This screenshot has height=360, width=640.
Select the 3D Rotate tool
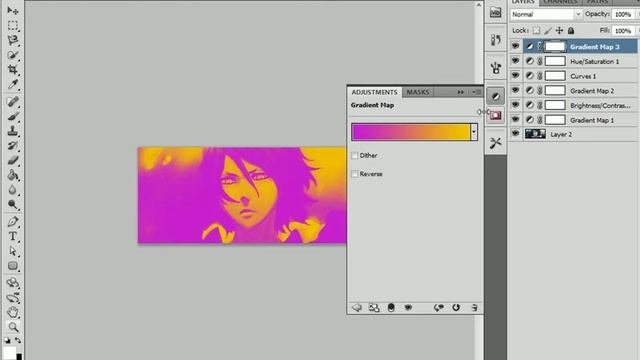coord(13,282)
